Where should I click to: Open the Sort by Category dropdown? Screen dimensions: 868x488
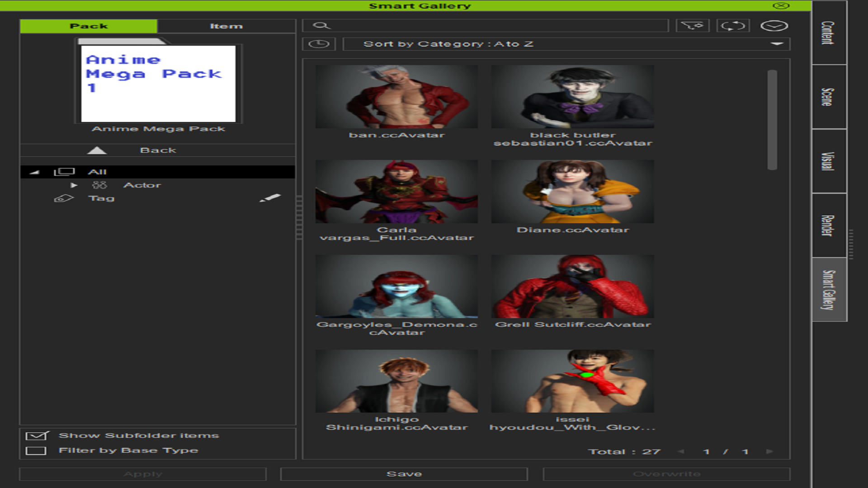(x=566, y=44)
